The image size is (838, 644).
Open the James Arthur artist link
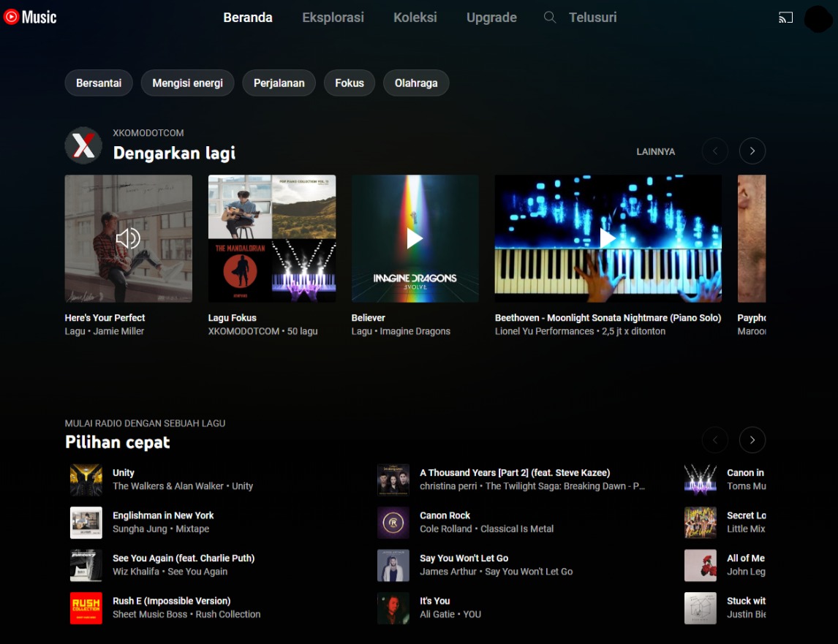pos(448,572)
